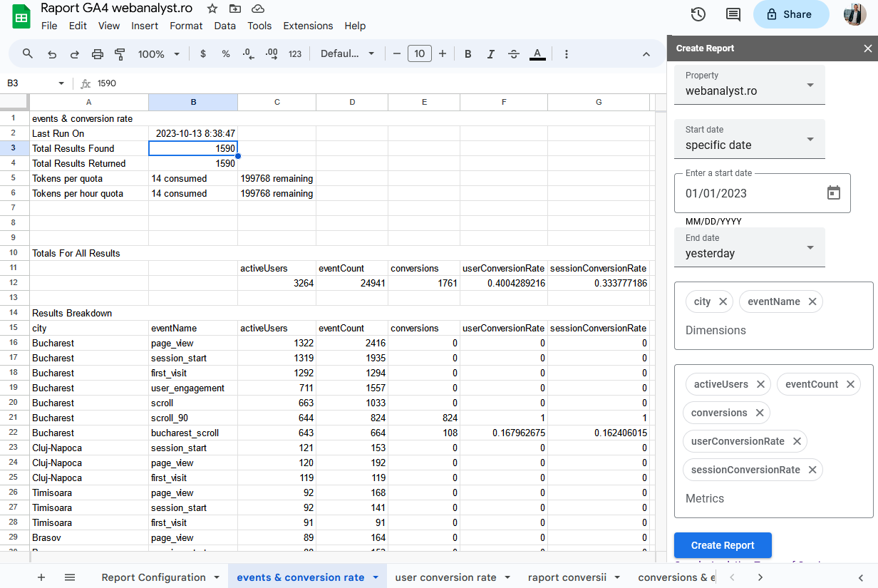Open the Share dialog
The width and height of the screenshot is (878, 588).
pos(791,14)
